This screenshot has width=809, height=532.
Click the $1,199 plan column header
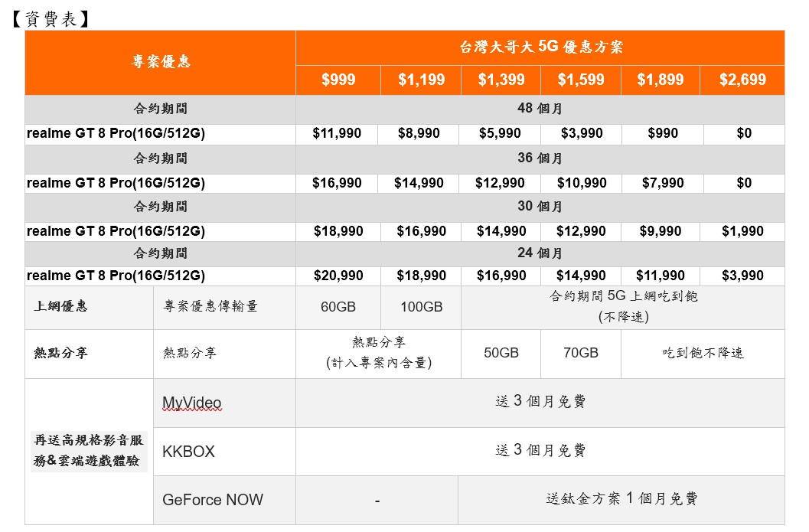point(420,80)
